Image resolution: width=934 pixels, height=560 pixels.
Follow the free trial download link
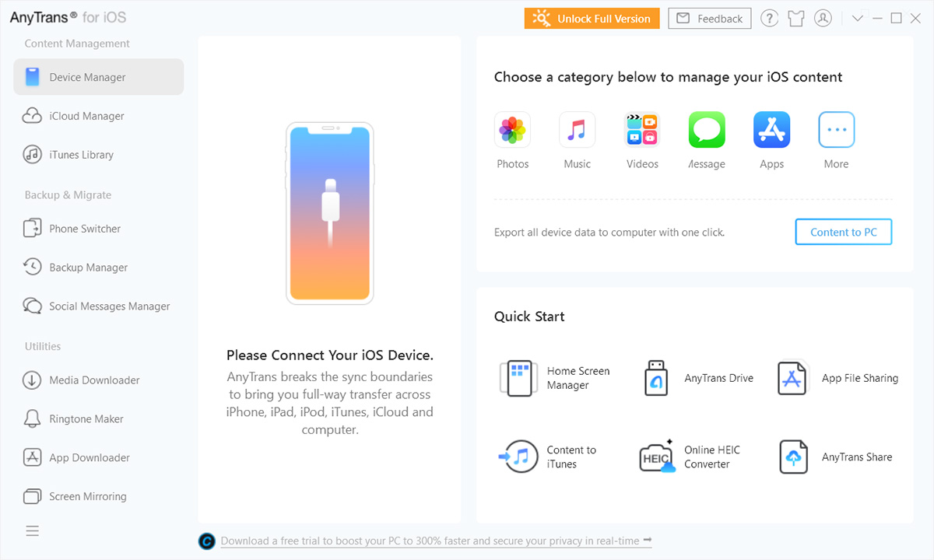tap(437, 541)
